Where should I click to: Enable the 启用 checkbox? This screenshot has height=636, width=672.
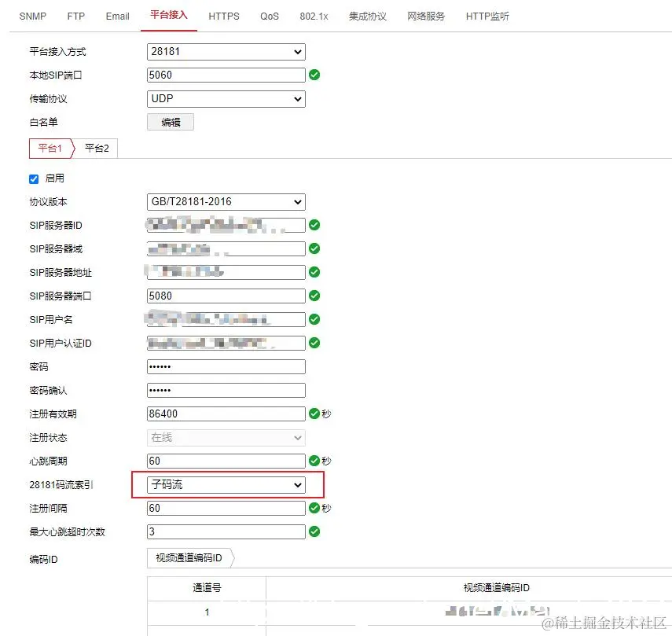pos(33,178)
